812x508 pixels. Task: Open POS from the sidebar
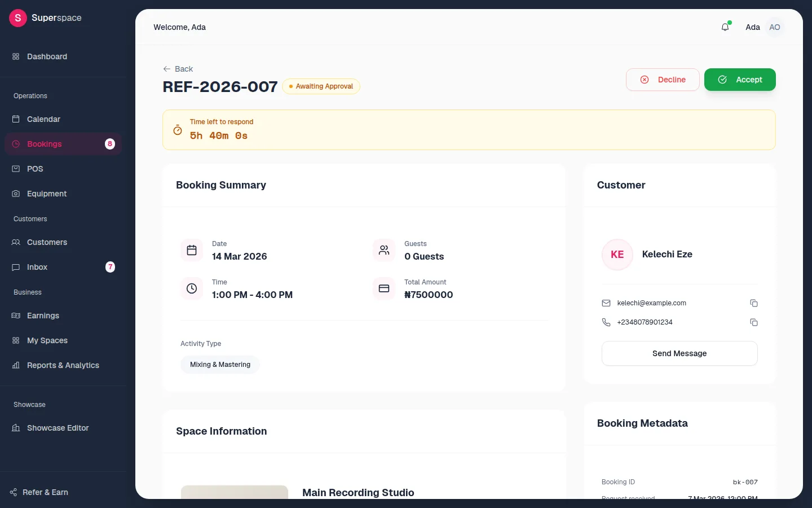63,169
